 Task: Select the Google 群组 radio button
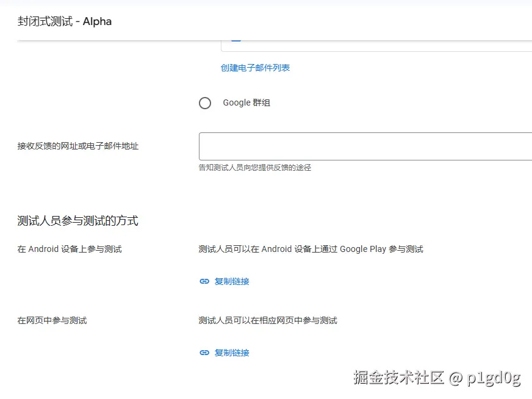tap(205, 103)
